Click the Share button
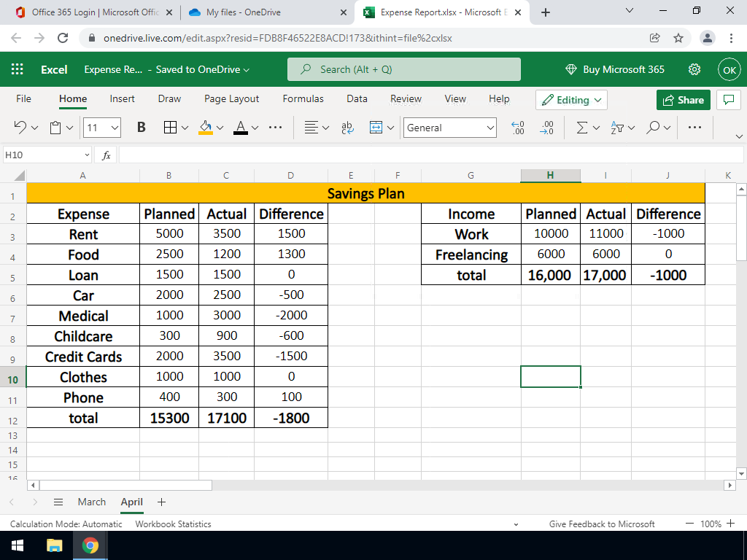The width and height of the screenshot is (747, 560). [x=684, y=100]
